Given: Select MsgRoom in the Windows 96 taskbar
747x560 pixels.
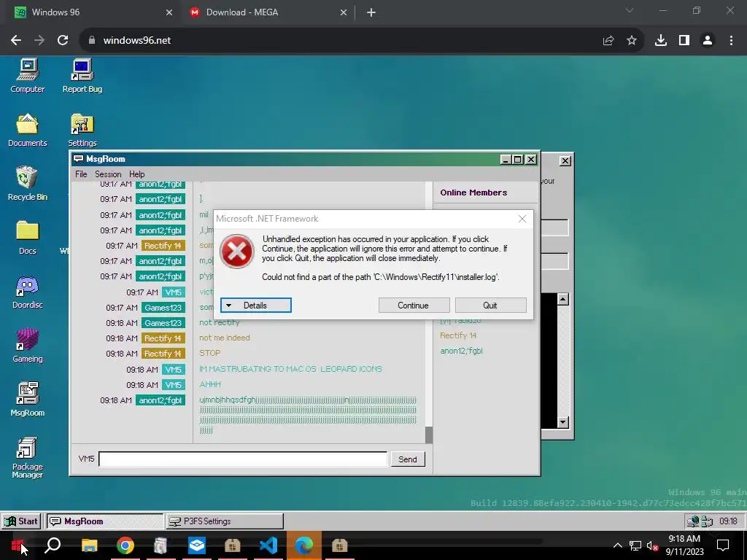Looking at the screenshot, I should [105, 521].
